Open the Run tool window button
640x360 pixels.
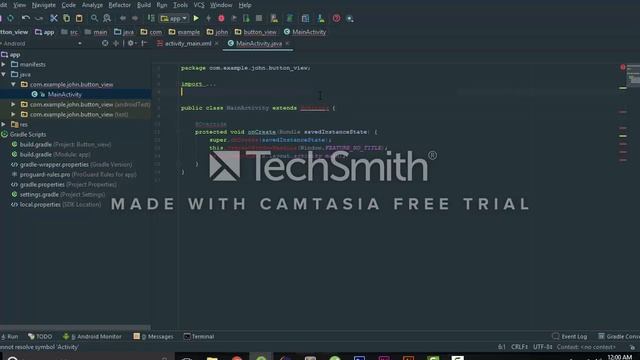[x=10, y=336]
